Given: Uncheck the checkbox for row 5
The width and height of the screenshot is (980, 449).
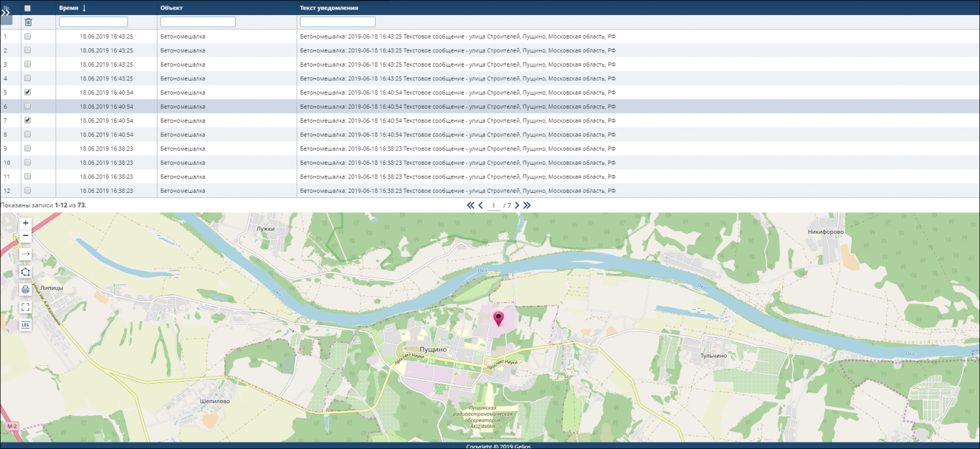Looking at the screenshot, I should (27, 93).
